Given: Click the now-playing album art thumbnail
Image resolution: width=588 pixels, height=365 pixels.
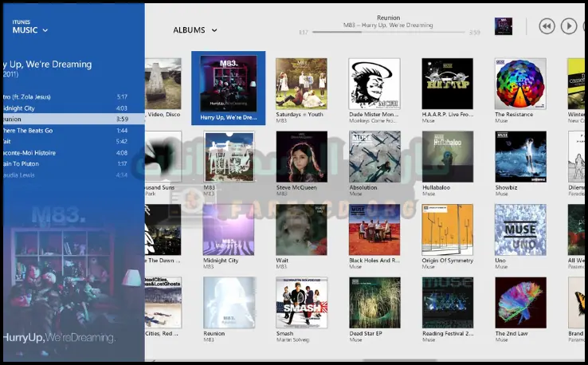Looking at the screenshot, I should click(x=504, y=26).
